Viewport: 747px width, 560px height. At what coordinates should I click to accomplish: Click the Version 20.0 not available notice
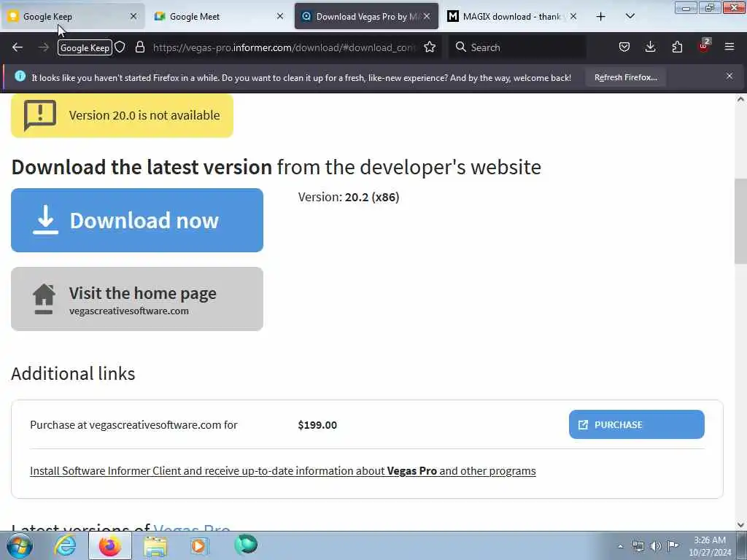[x=122, y=115]
